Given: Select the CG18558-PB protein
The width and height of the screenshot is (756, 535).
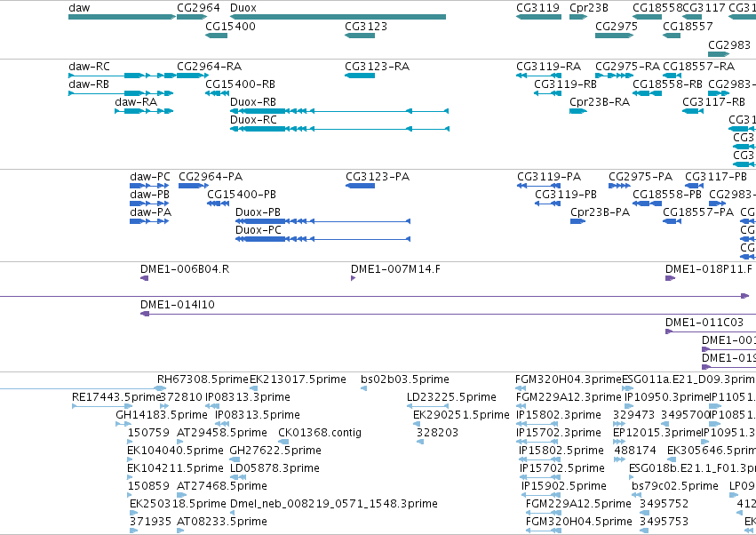Looking at the screenshot, I should [647, 204].
